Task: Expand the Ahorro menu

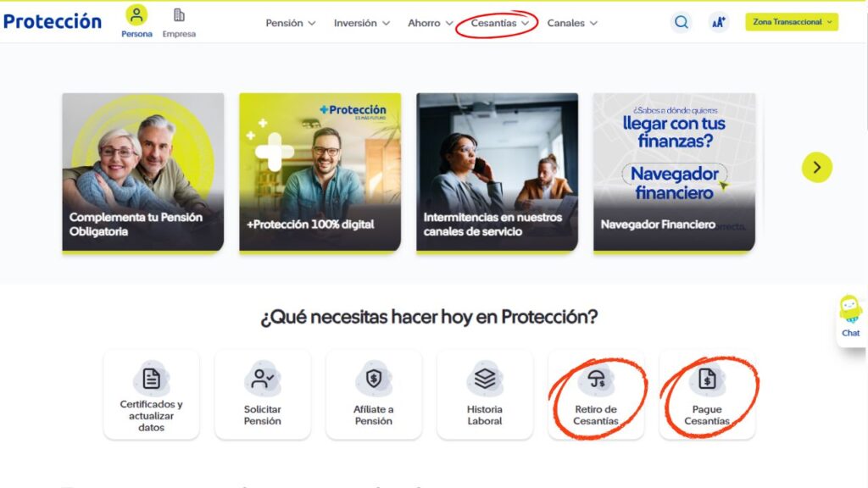Action: (430, 23)
